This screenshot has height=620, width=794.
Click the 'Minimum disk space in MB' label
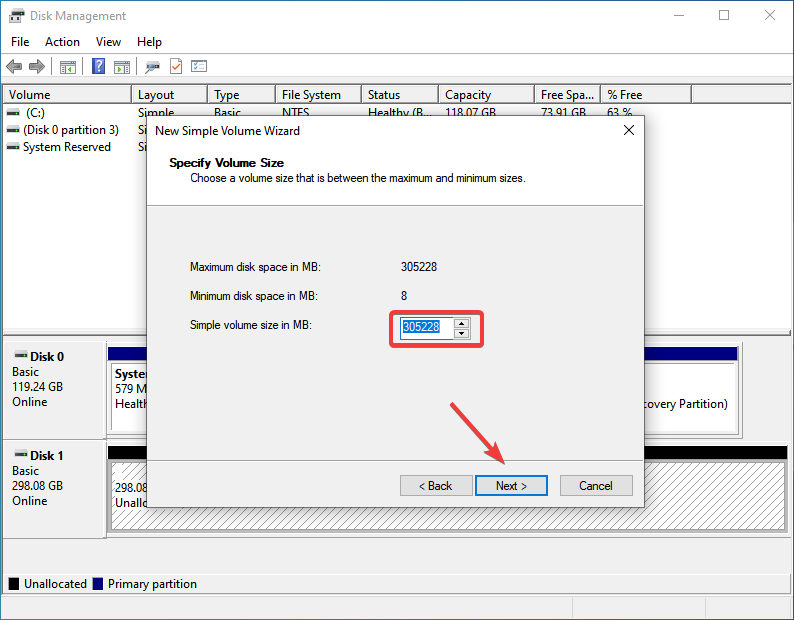click(x=254, y=296)
